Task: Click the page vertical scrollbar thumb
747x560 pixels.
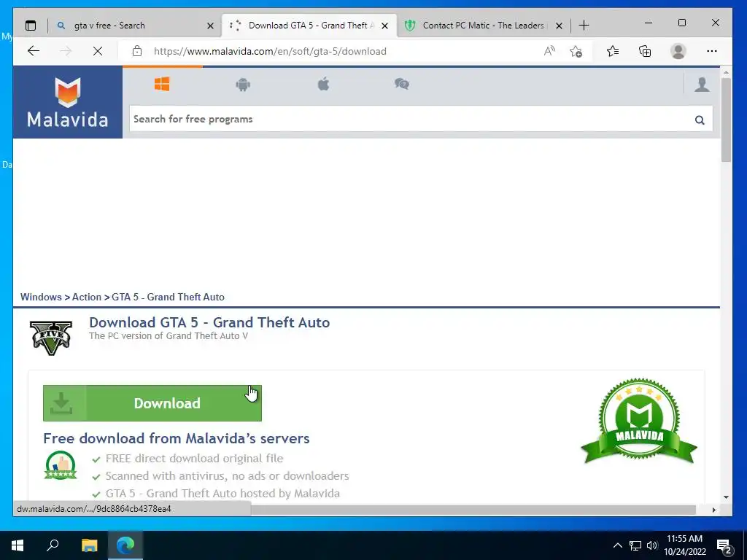Action: click(x=726, y=120)
